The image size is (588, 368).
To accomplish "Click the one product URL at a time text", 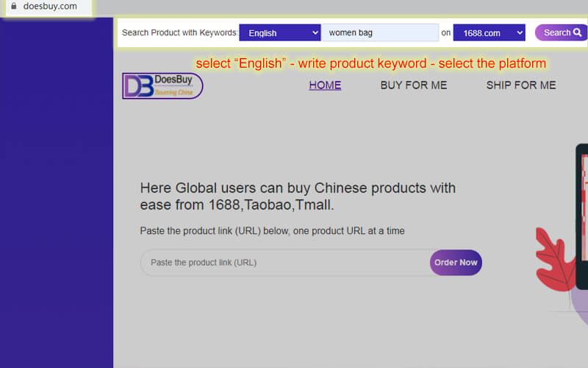I will 348,230.
